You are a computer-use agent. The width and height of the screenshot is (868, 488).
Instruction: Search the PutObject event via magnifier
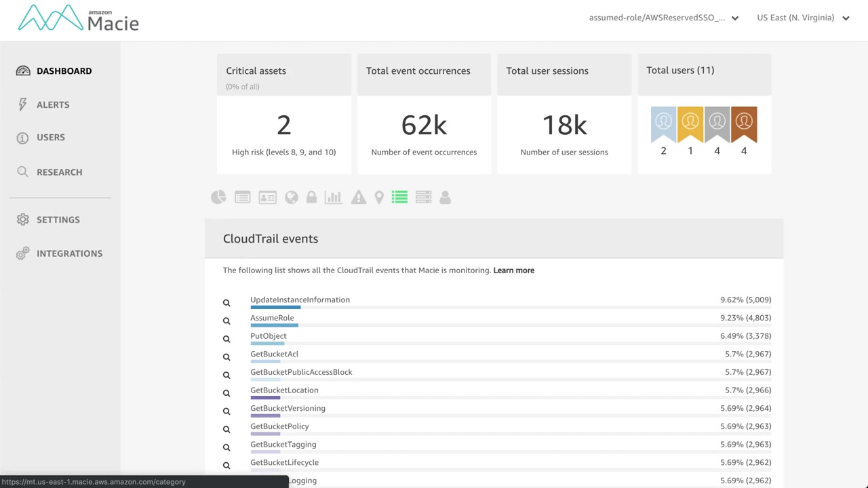[x=226, y=339]
